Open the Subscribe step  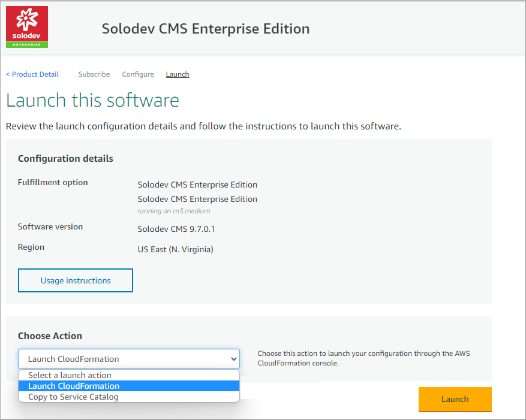(x=94, y=74)
